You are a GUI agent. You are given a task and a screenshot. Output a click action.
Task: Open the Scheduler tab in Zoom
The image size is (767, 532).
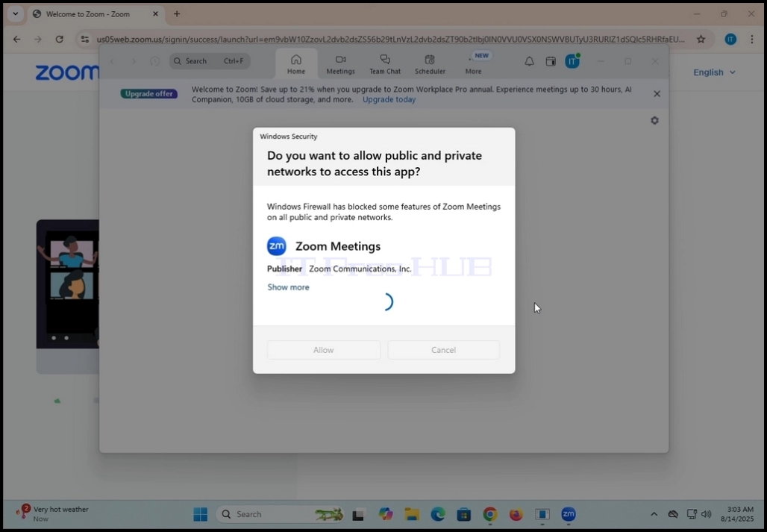(430, 64)
